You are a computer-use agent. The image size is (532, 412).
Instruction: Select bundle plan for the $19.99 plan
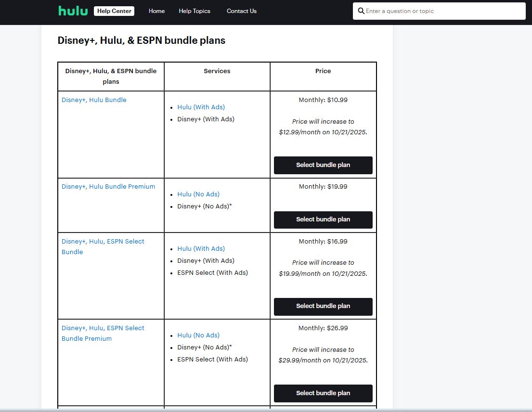pos(323,220)
